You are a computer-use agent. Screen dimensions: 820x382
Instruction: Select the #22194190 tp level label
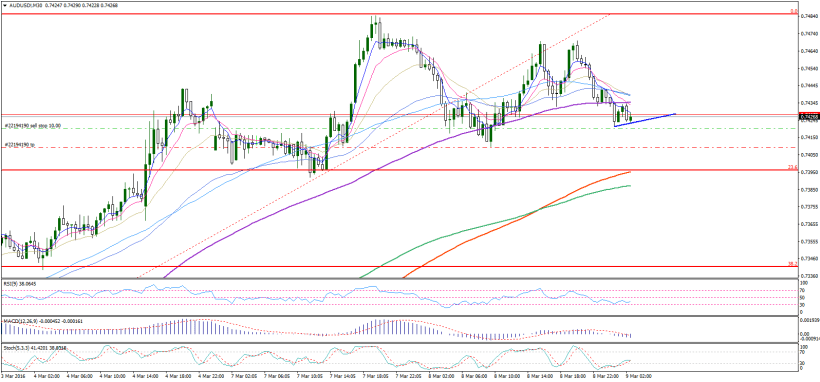pyautogui.click(x=19, y=144)
